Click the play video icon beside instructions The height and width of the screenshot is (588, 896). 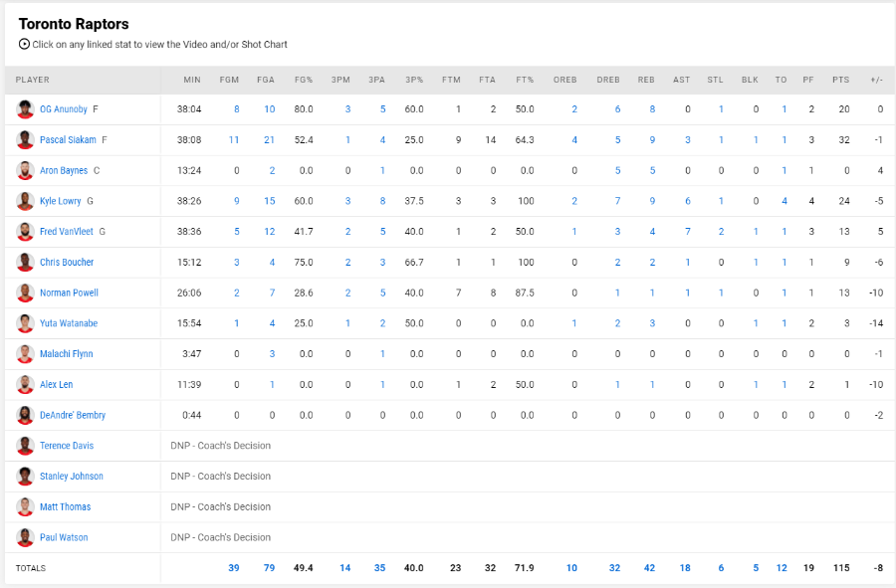click(24, 44)
